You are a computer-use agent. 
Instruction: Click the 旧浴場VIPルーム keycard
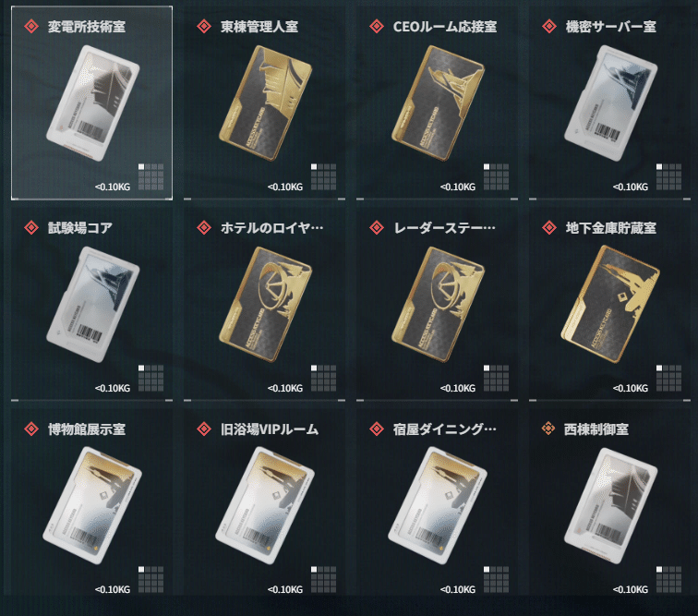pos(265,505)
